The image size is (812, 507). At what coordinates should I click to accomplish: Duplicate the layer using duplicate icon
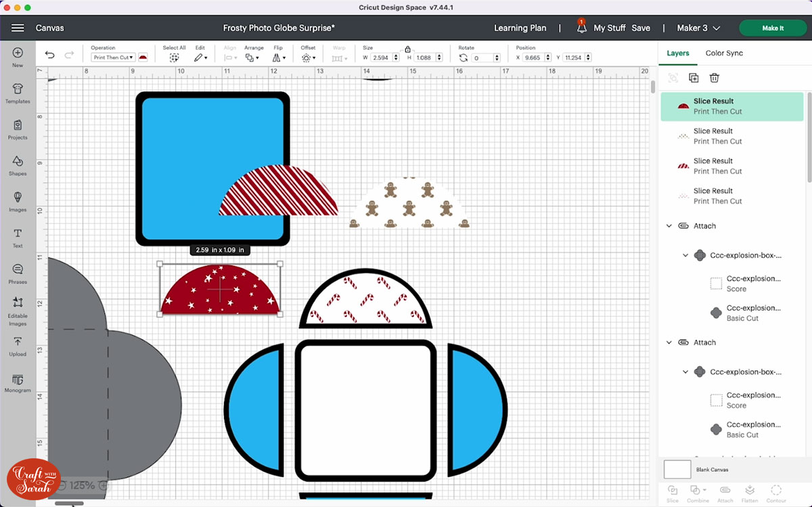(x=694, y=79)
